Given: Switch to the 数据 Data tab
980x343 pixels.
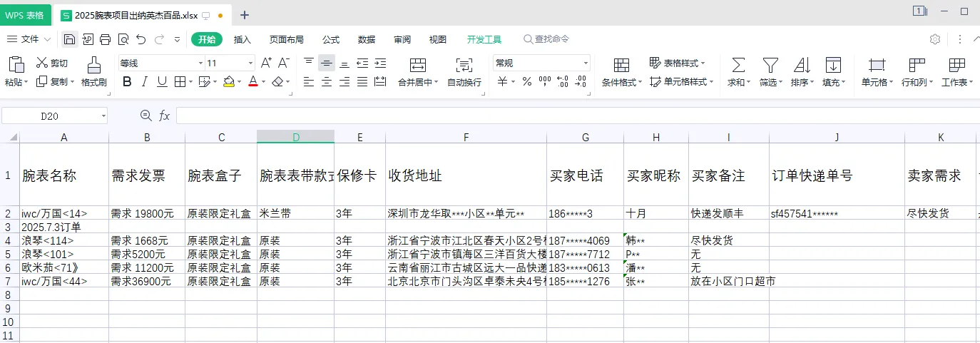Looking at the screenshot, I should pyautogui.click(x=367, y=39).
